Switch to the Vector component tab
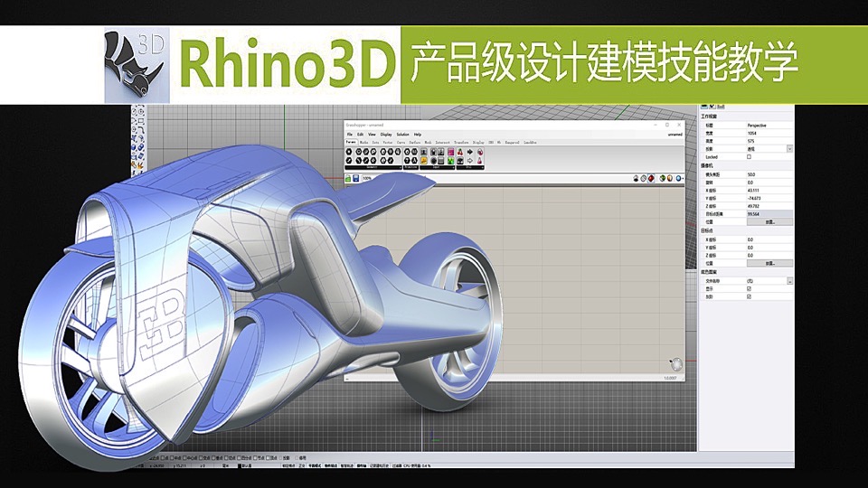868x488 pixels. point(388,142)
